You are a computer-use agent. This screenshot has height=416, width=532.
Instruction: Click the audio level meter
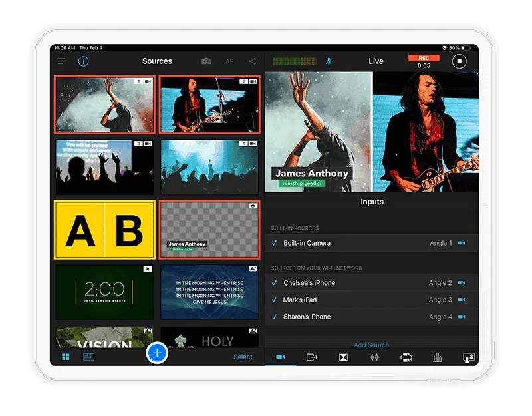[295, 61]
